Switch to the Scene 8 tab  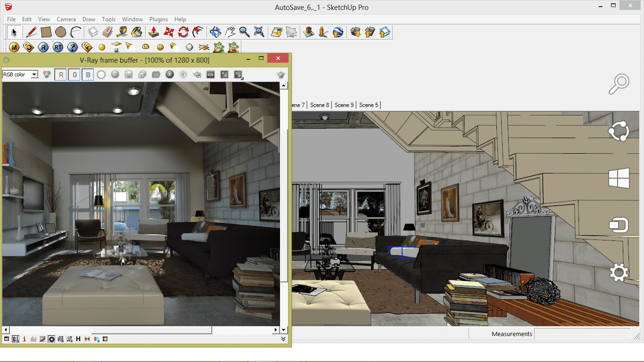pyautogui.click(x=319, y=105)
